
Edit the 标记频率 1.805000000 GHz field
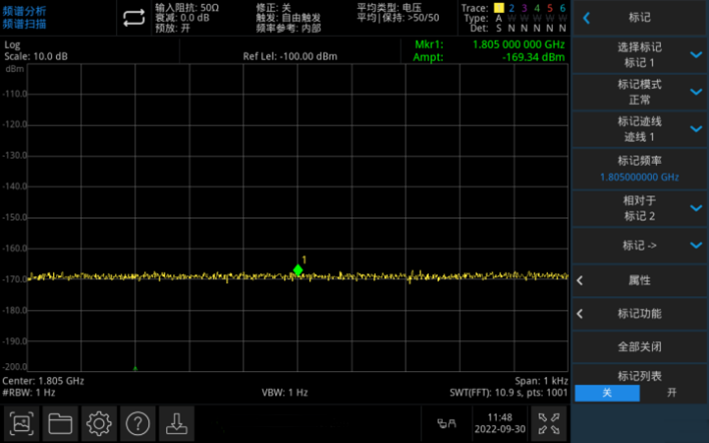point(639,169)
